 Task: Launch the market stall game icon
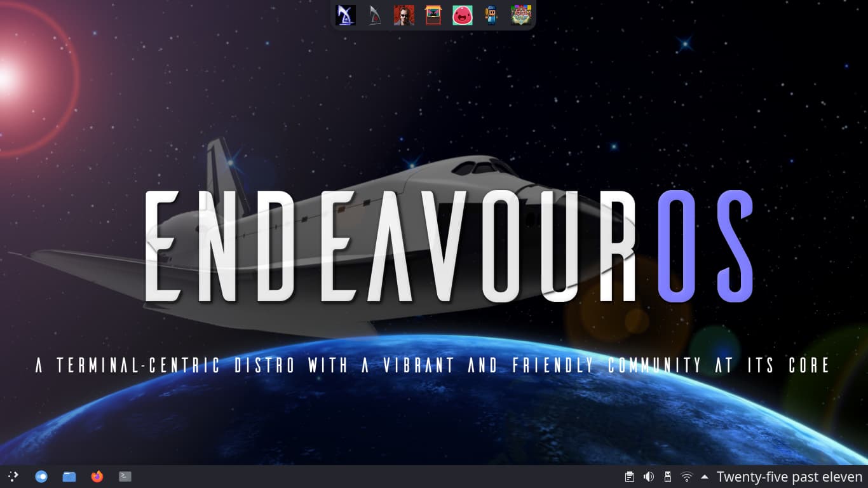click(x=433, y=15)
